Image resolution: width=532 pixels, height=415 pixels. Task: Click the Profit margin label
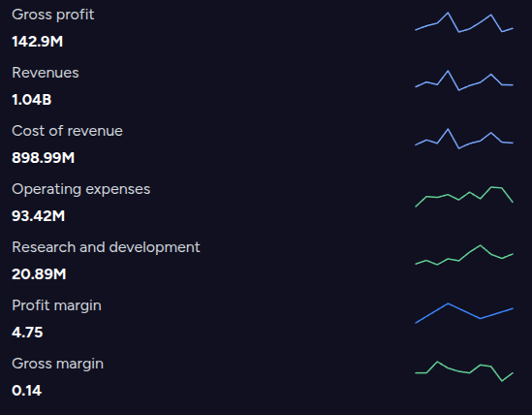(56, 306)
